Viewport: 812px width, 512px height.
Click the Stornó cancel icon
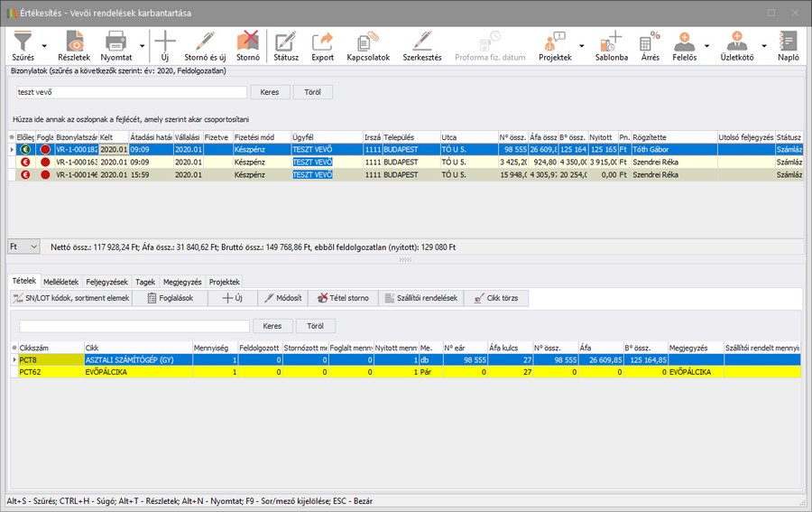coord(247,45)
